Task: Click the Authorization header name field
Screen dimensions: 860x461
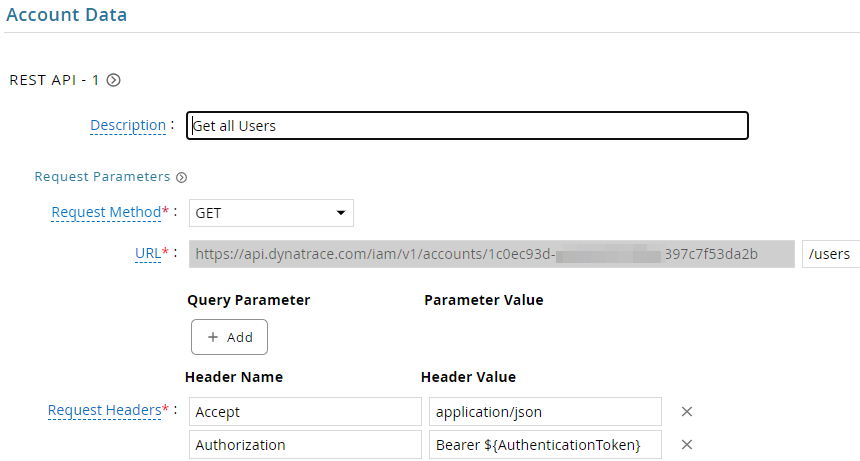Action: coord(305,445)
